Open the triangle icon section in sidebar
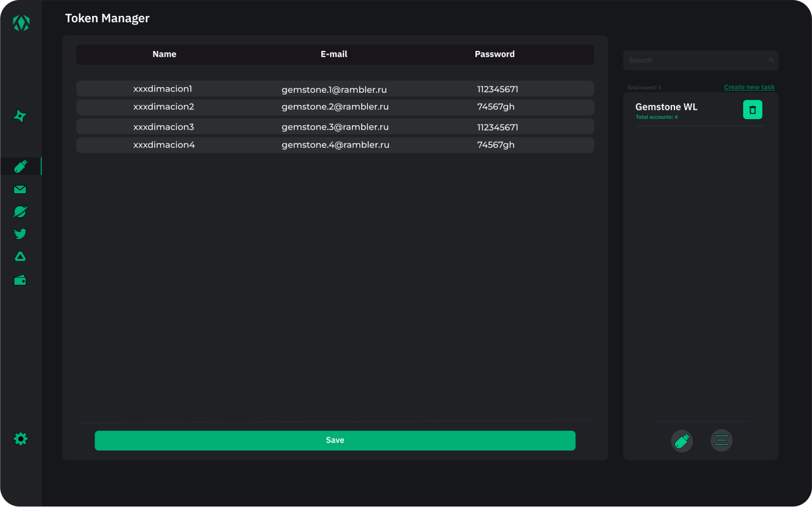Viewport: 812px width, 507px height. (x=20, y=257)
